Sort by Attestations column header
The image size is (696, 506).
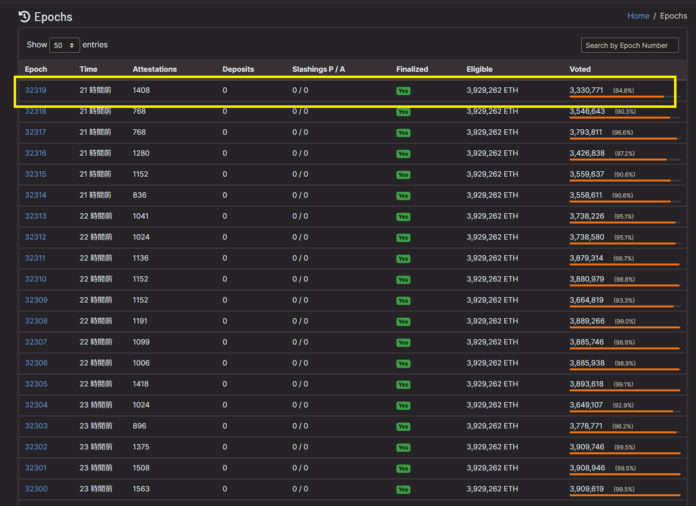tap(155, 69)
